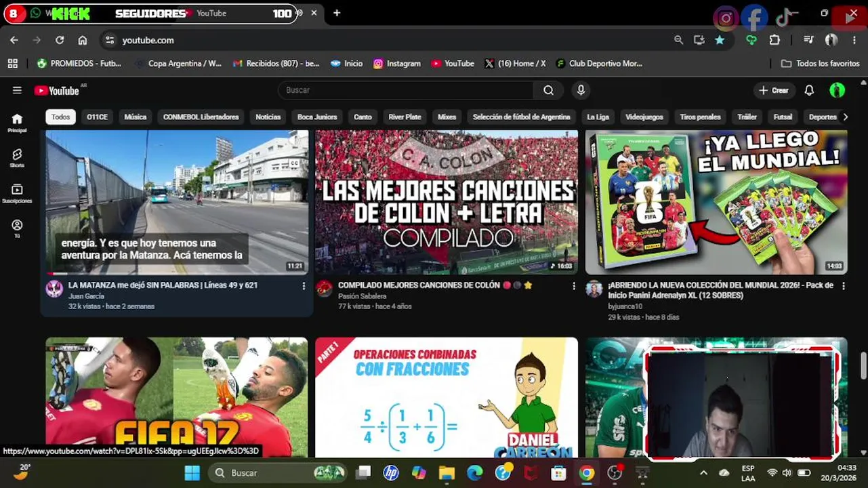Open Club Deportivo Mor... bookmark
Viewport: 868px width, 488px height.
tap(599, 63)
